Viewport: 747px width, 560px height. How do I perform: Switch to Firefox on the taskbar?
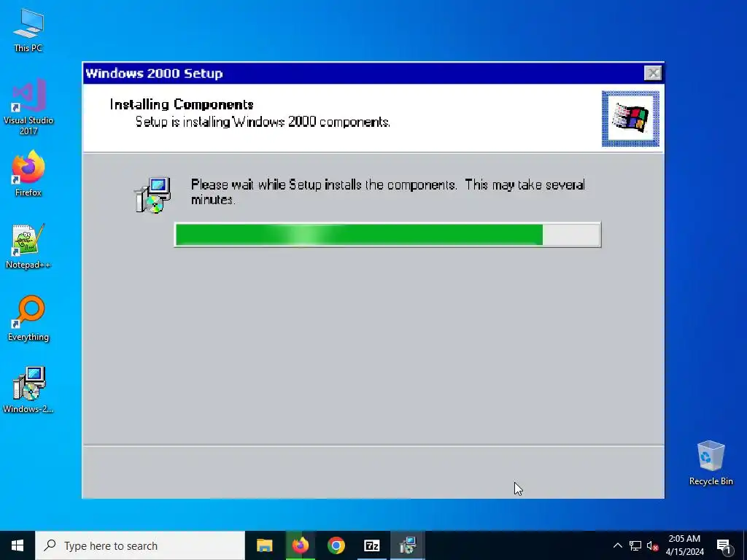[300, 545]
